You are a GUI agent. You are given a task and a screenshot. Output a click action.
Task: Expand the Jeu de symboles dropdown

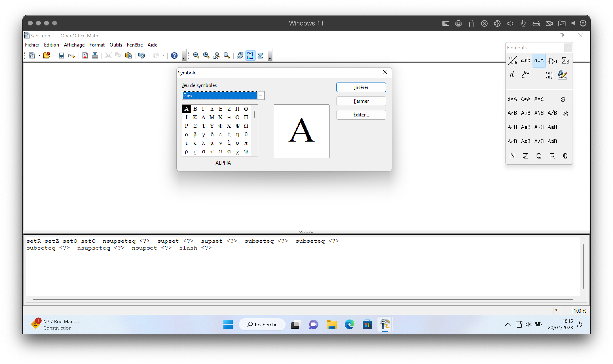260,95
